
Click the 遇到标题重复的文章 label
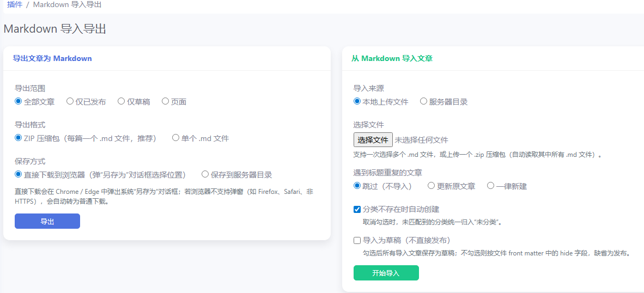pos(388,173)
